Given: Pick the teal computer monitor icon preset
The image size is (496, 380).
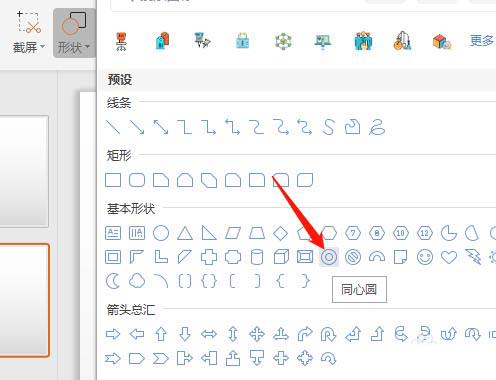Looking at the screenshot, I should (323, 41).
